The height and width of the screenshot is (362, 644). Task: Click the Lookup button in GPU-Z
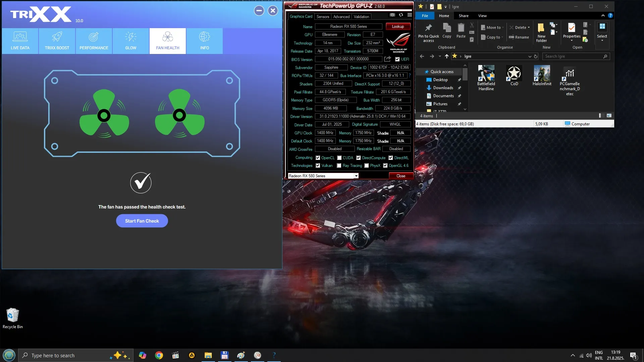398,26
